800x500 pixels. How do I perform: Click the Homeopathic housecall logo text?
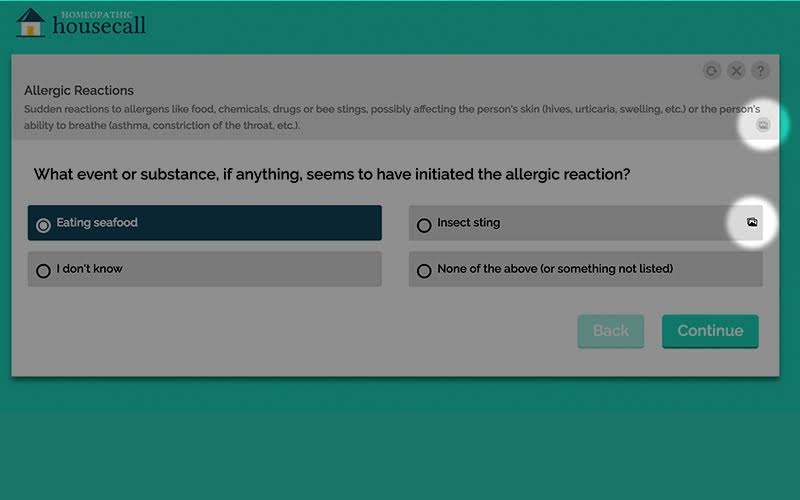tap(99, 23)
